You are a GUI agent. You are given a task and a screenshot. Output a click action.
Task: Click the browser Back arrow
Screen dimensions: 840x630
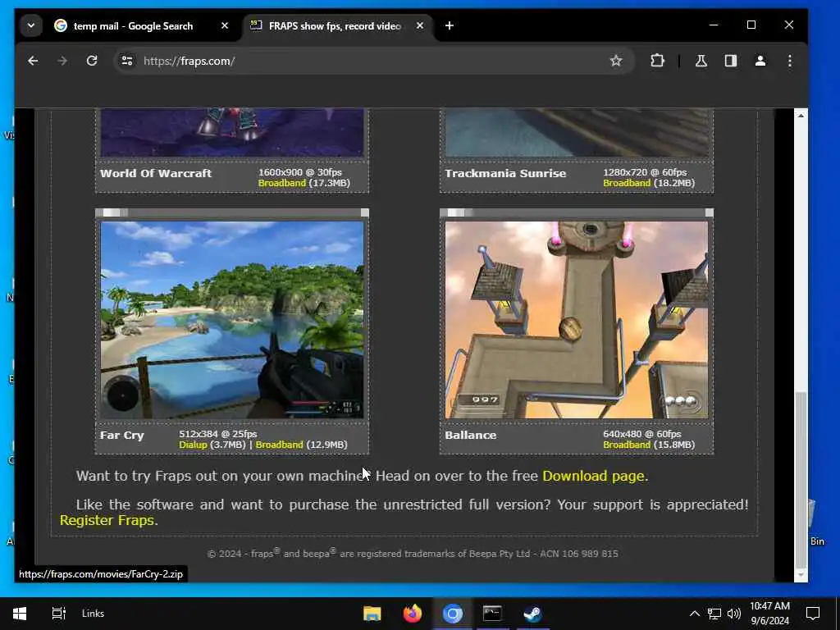point(33,61)
